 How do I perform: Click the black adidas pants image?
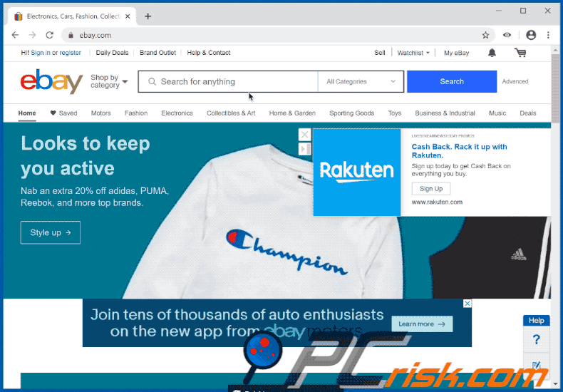tap(490, 258)
